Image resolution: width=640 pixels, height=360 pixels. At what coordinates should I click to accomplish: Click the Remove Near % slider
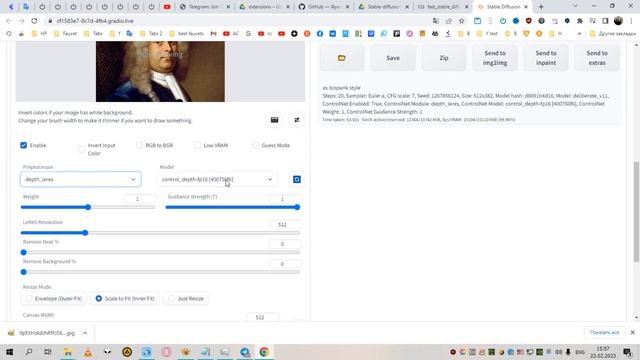click(160, 252)
